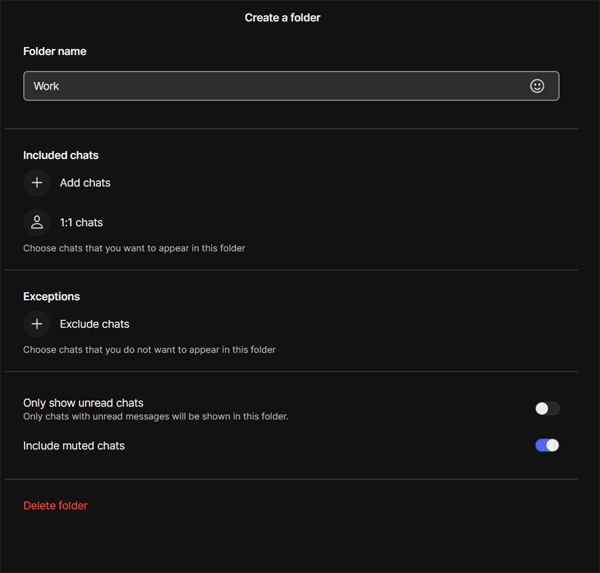Viewport: 600px width, 573px height.
Task: Click the folder name field containing Work
Action: (x=270, y=86)
